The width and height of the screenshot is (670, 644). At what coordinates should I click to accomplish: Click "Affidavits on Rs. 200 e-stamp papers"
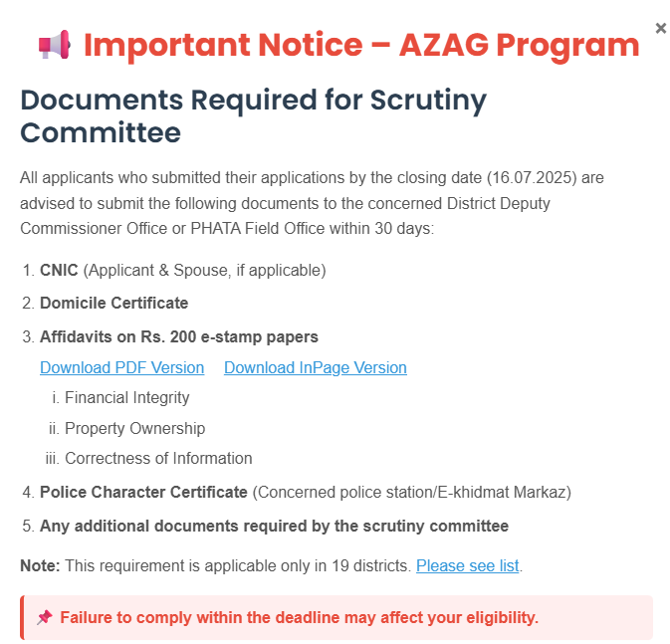tap(179, 337)
